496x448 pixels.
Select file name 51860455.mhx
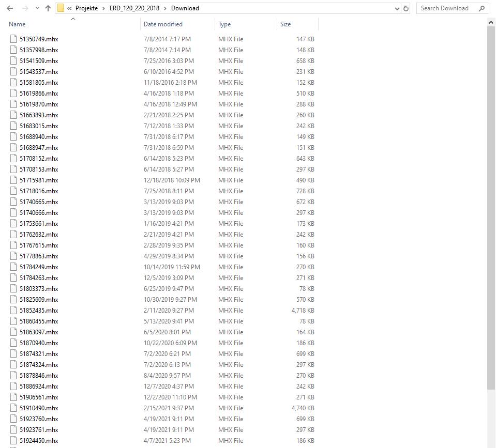pyautogui.click(x=39, y=321)
